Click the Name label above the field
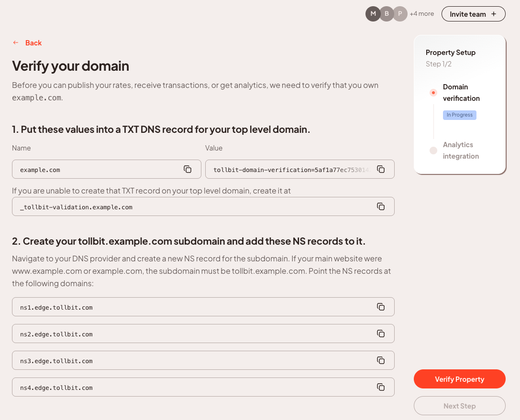 coord(21,148)
